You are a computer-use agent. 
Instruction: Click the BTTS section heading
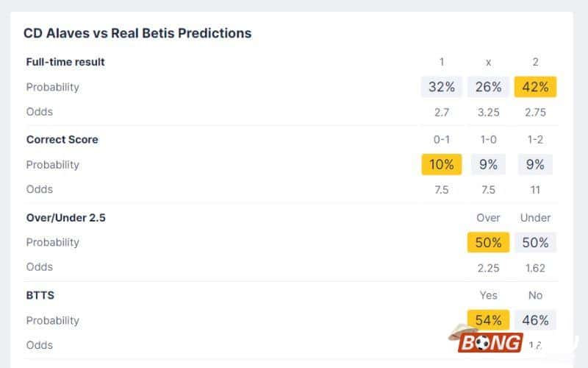40,295
